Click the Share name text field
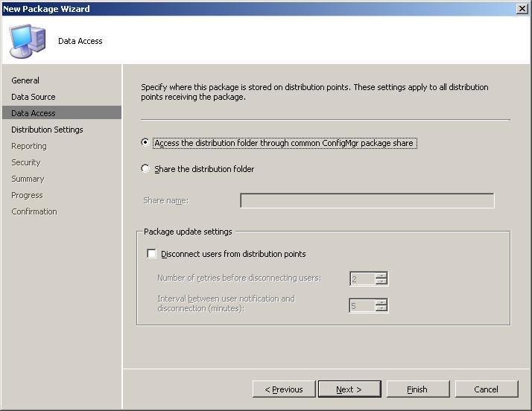Viewport: 532px width, 411px height. coord(367,200)
